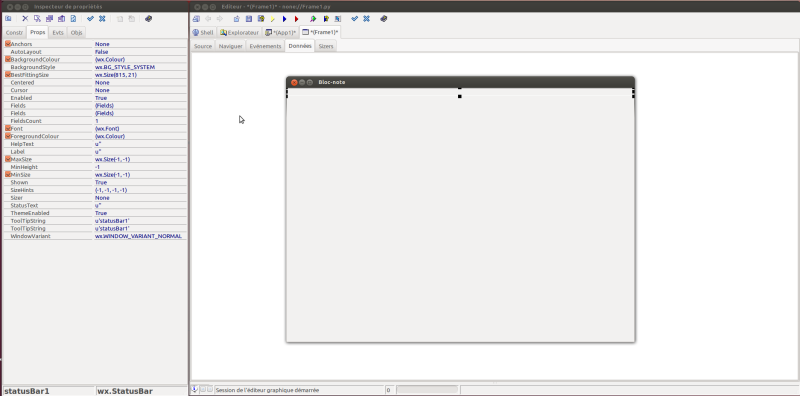Select the *(Frame1)* module tab
The image size is (800, 396).
coord(320,32)
